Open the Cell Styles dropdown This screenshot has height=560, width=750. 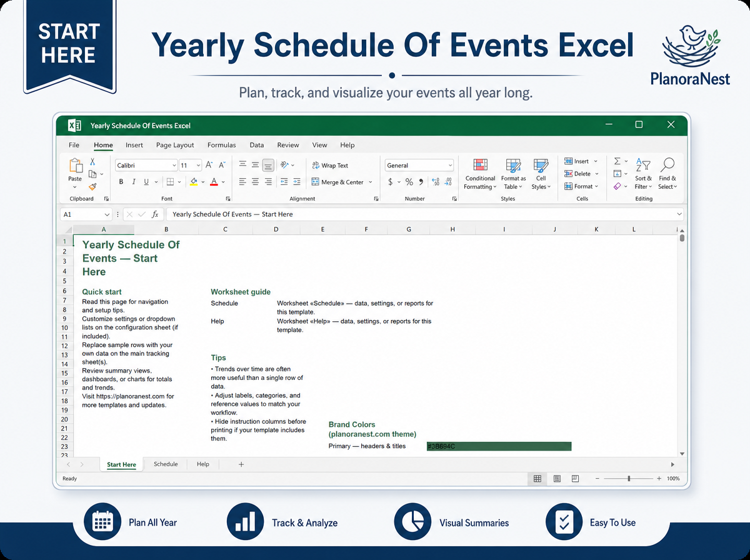(541, 174)
